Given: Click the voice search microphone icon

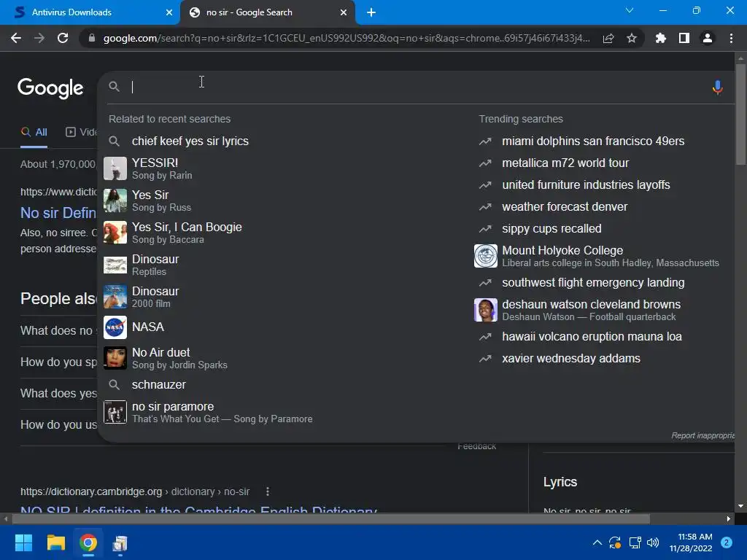Looking at the screenshot, I should pyautogui.click(x=717, y=87).
